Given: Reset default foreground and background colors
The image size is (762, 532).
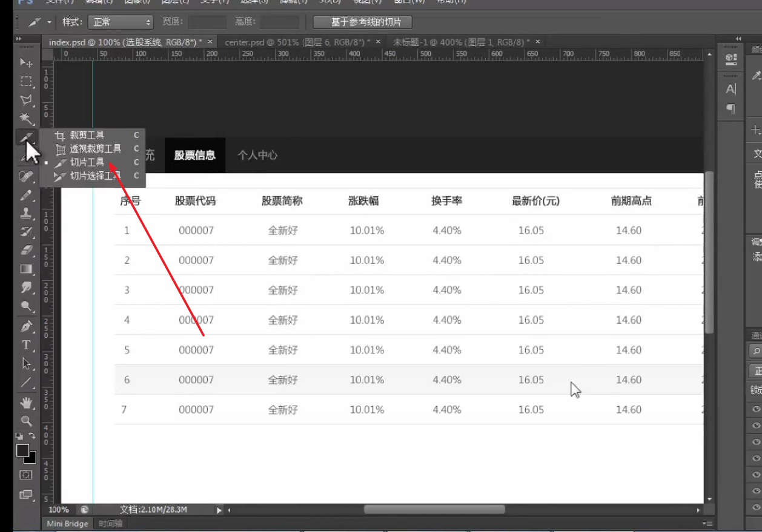Looking at the screenshot, I should click(x=20, y=436).
